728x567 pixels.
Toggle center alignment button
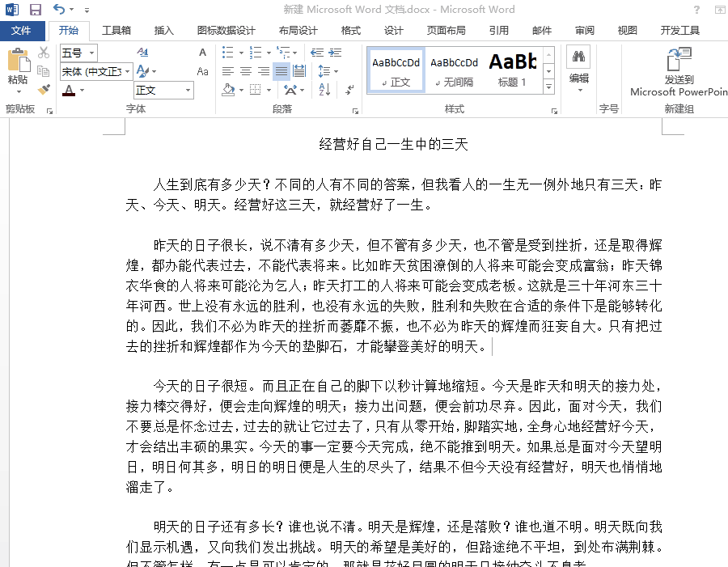tap(246, 71)
